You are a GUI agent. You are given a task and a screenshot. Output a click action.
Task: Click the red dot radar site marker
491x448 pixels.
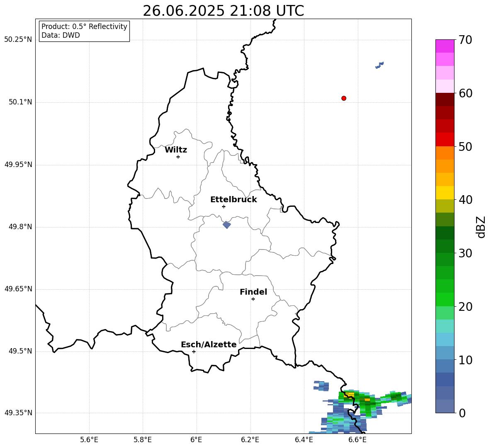343,98
